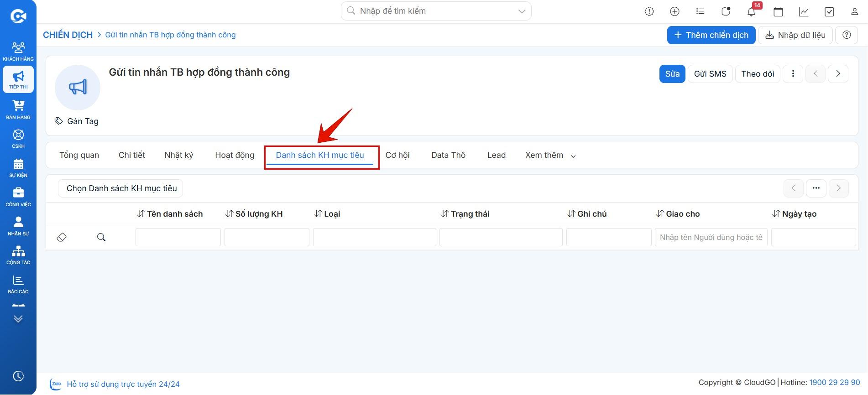Open the chat-with-dot icon in top bar

point(726,12)
